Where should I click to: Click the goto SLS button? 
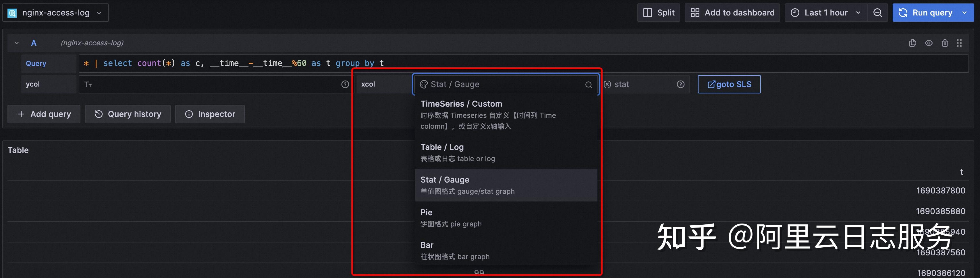[728, 84]
